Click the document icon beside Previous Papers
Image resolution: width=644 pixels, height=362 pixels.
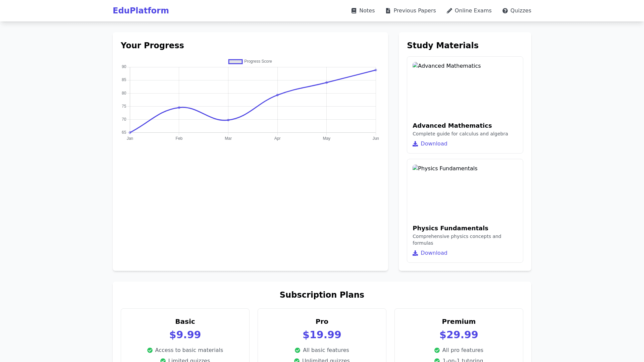388,11
